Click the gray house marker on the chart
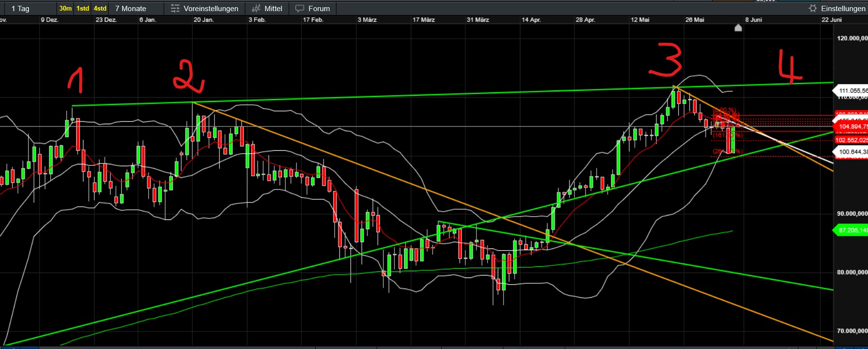 click(x=738, y=28)
